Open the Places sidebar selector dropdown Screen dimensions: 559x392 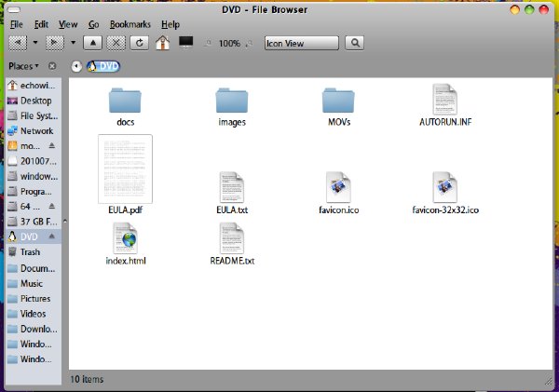click(x=23, y=66)
